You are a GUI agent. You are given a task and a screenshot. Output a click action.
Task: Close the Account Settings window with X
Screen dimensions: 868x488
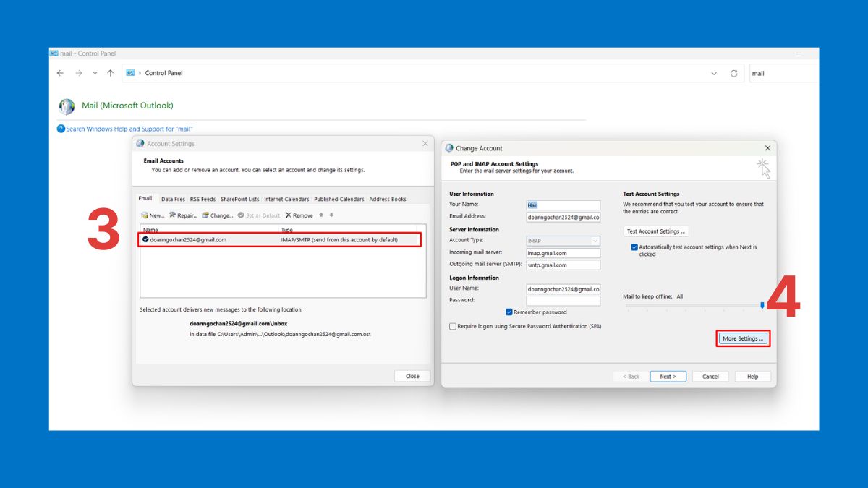tap(425, 144)
